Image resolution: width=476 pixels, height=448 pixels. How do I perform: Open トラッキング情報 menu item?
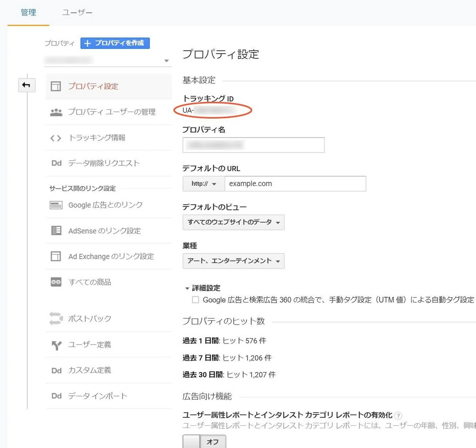tap(109, 138)
